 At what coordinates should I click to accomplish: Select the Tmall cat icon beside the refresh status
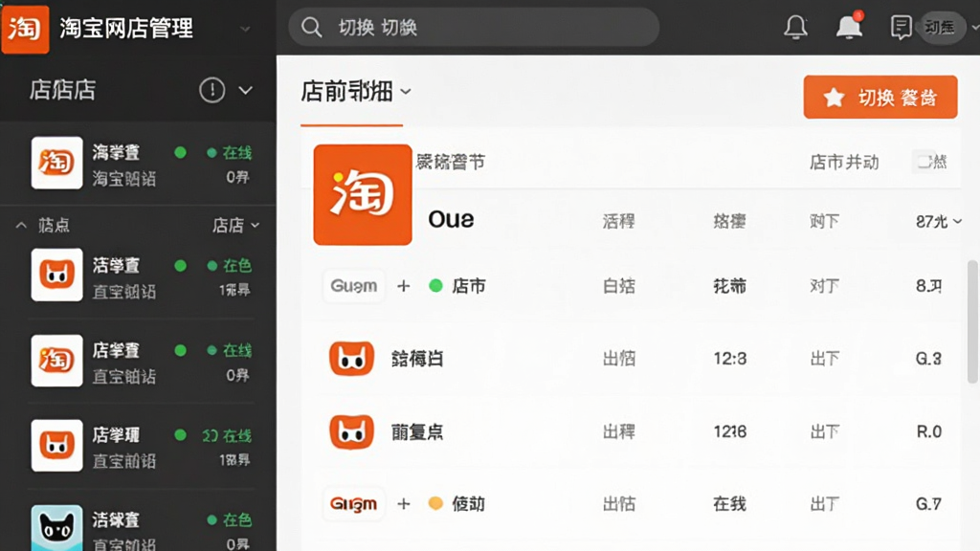coord(56,446)
